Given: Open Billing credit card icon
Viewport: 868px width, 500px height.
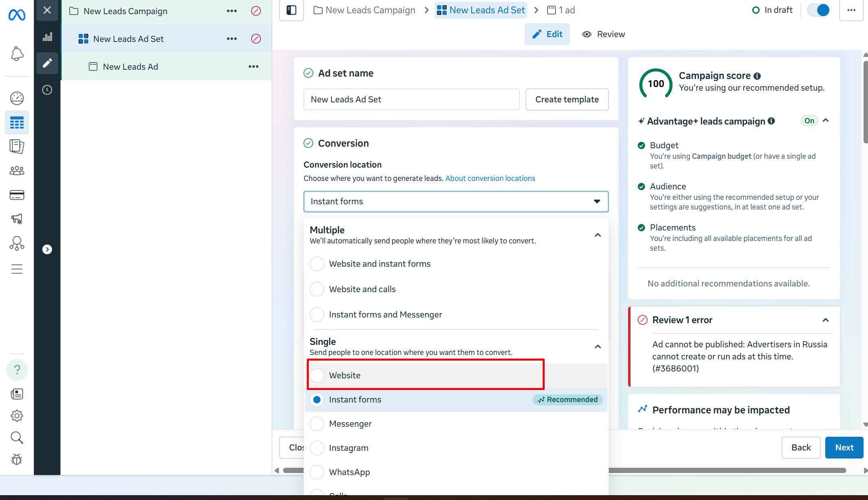Looking at the screenshot, I should tap(17, 195).
